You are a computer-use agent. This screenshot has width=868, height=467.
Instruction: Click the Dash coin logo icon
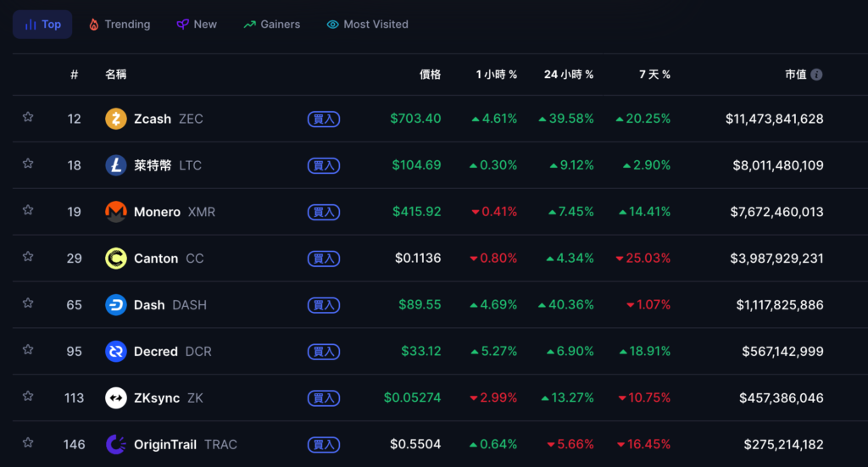pyautogui.click(x=116, y=305)
